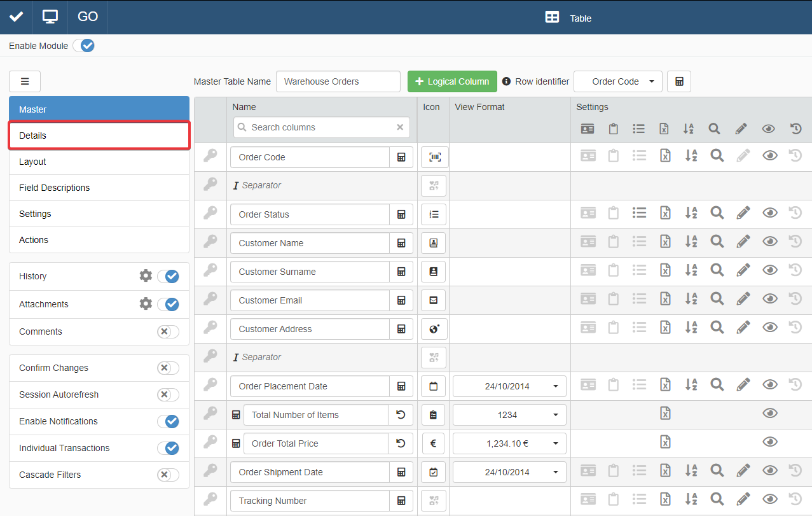
Task: Select the Details tab in sidebar
Action: [99, 136]
